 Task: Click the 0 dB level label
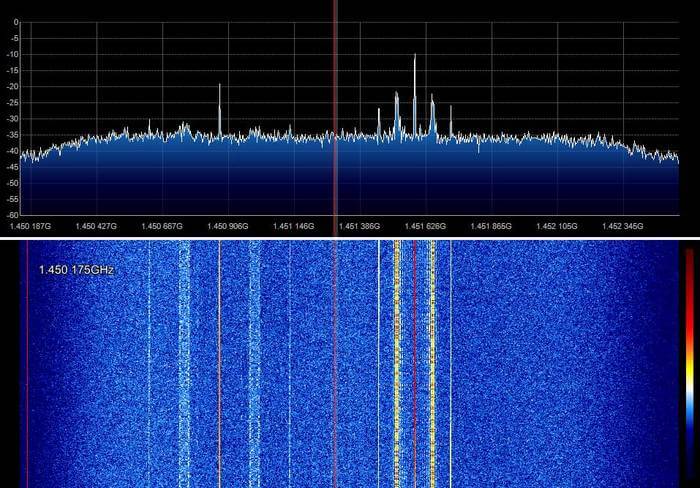click(17, 22)
